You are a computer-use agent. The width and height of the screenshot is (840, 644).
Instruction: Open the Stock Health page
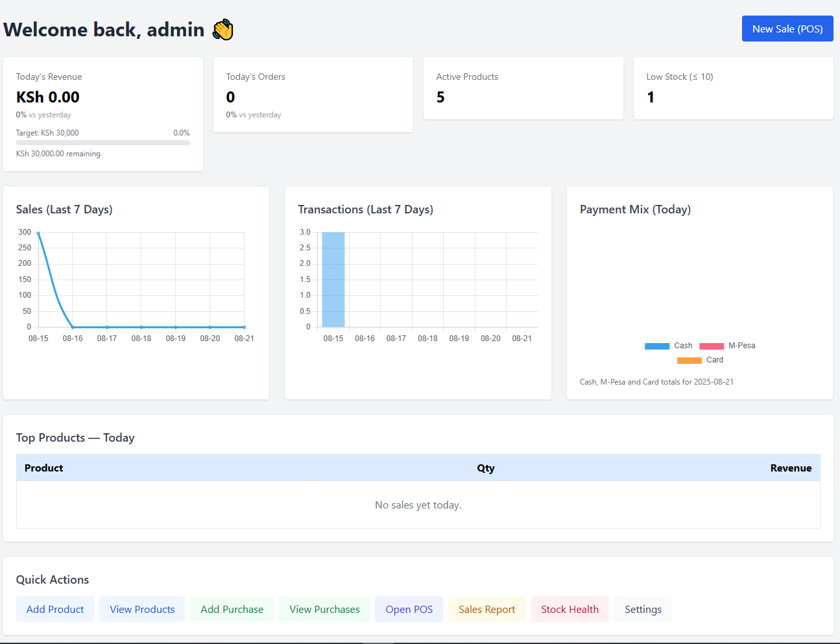(x=570, y=609)
